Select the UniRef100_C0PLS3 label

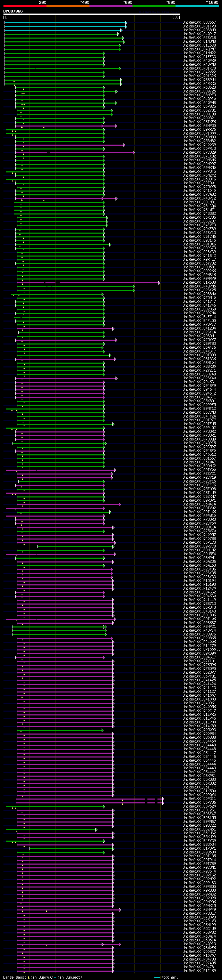point(199,543)
